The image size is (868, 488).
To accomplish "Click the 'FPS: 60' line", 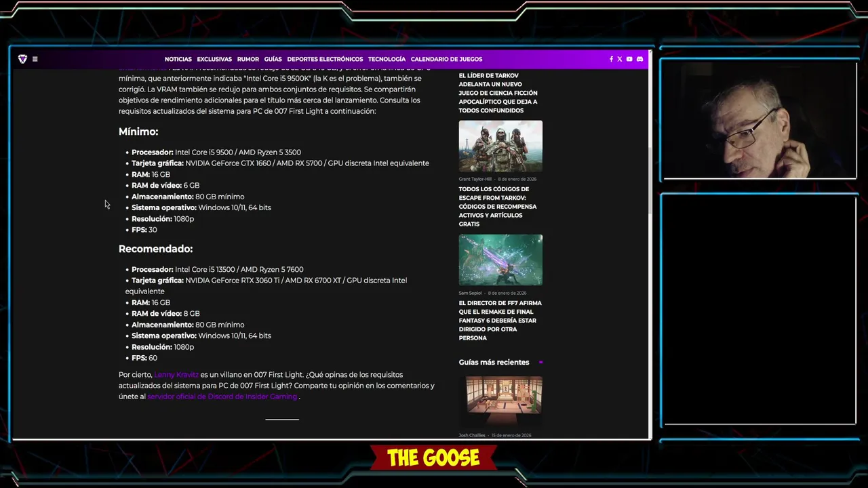I will (x=144, y=358).
